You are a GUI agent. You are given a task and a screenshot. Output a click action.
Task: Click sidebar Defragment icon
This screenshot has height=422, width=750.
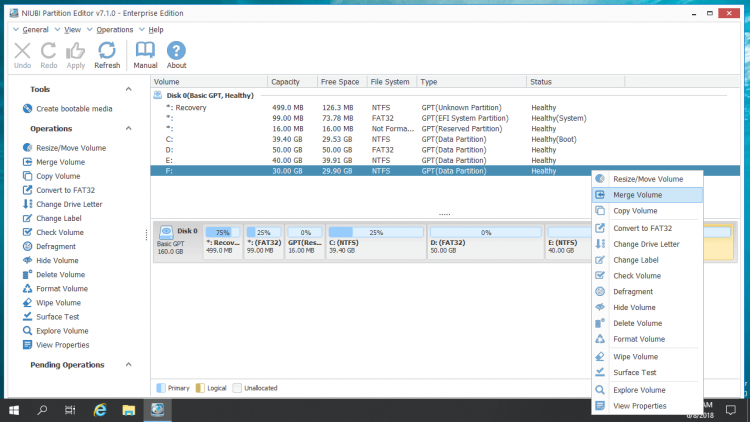pos(27,246)
